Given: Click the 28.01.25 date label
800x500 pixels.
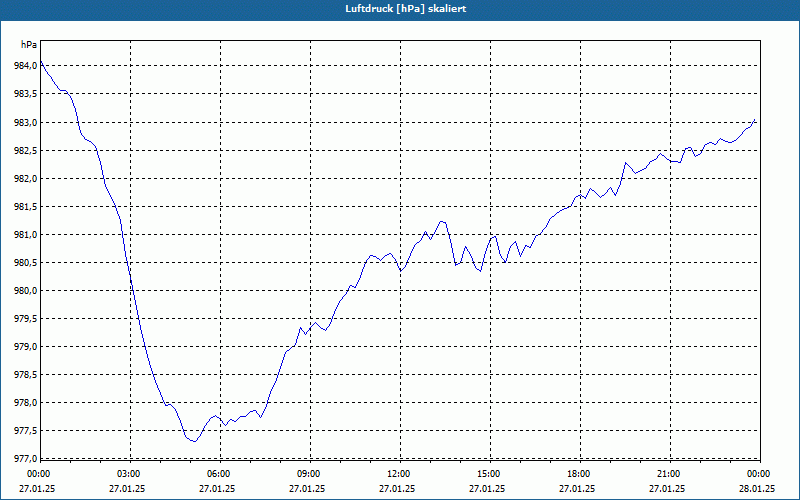Looking at the screenshot, I should coord(757,488).
